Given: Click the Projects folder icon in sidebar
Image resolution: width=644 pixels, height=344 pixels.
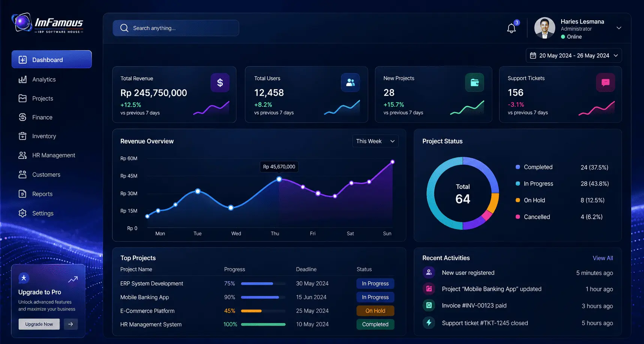Looking at the screenshot, I should [23, 98].
